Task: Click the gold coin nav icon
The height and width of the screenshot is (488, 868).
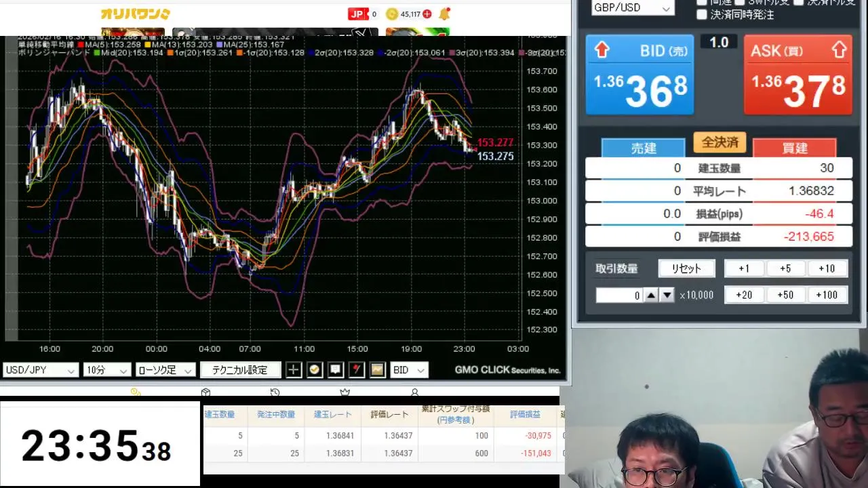Action: click(x=136, y=392)
